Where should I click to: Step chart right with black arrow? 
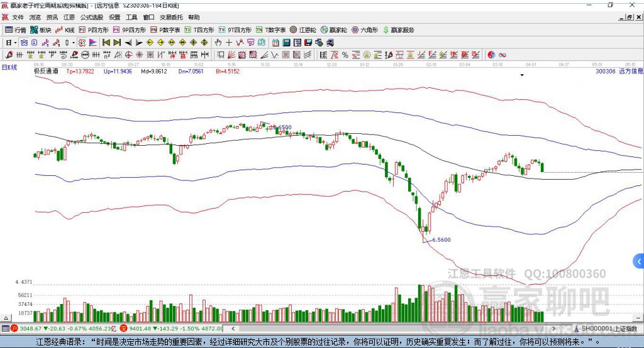coord(139,43)
